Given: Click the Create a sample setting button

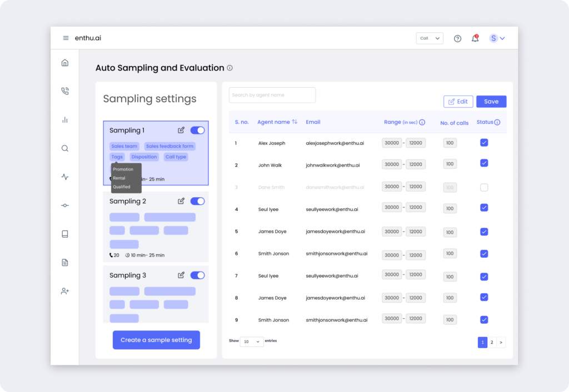Looking at the screenshot, I should (156, 340).
